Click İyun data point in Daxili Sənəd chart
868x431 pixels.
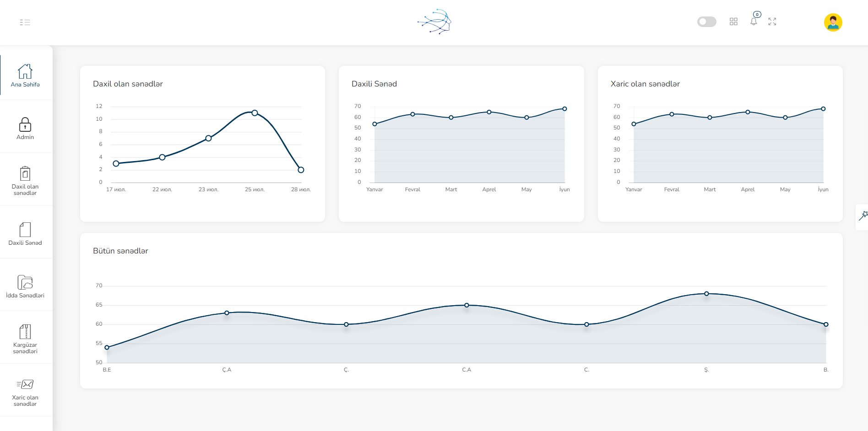point(564,109)
